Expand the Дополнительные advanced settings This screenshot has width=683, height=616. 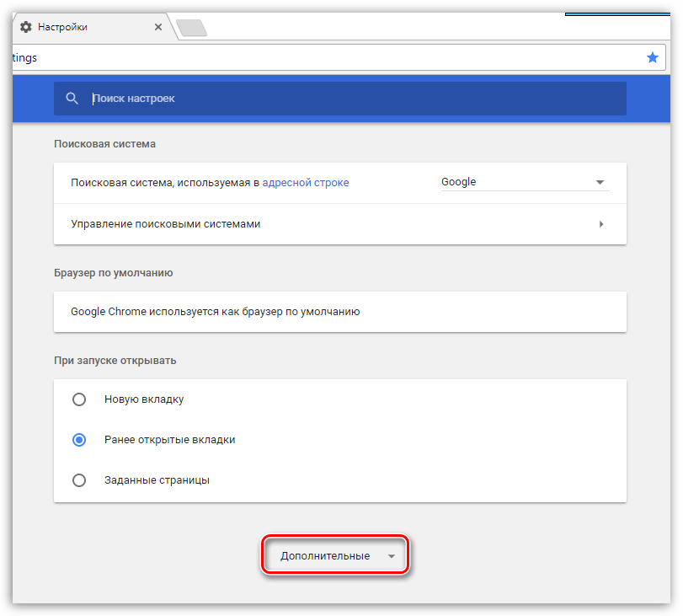pos(335,555)
